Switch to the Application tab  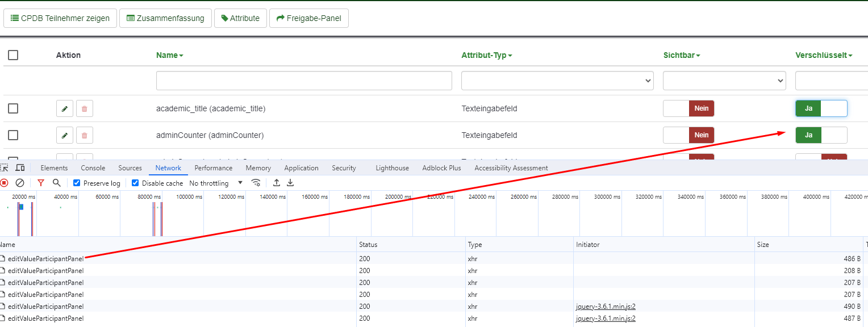coord(301,168)
